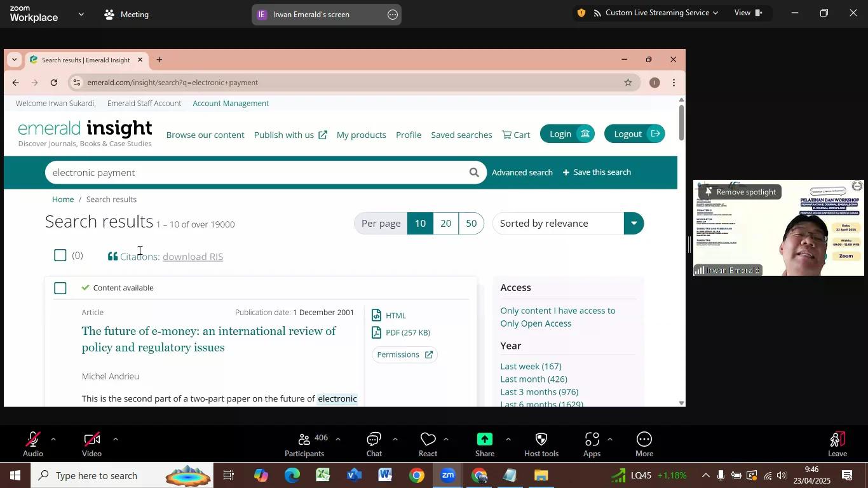Viewport: 868px width, 488px height.
Task: Expand the View dropdown in Zoom header
Action: [748, 13]
